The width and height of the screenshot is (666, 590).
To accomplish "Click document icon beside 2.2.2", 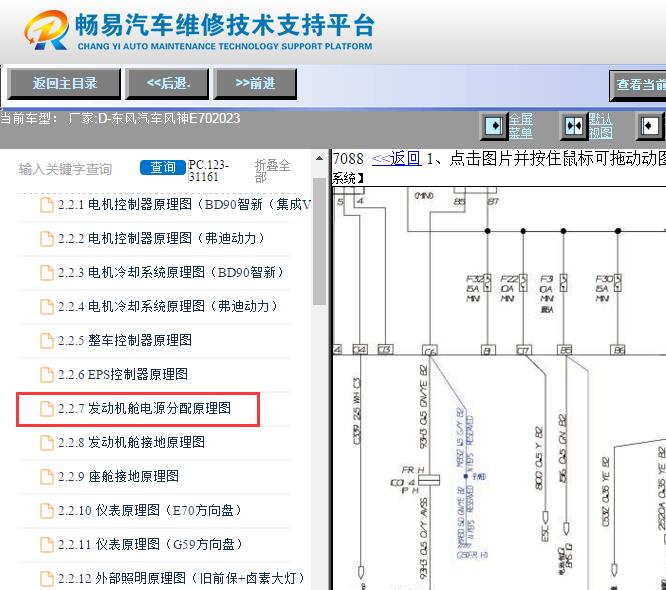I will 47,239.
